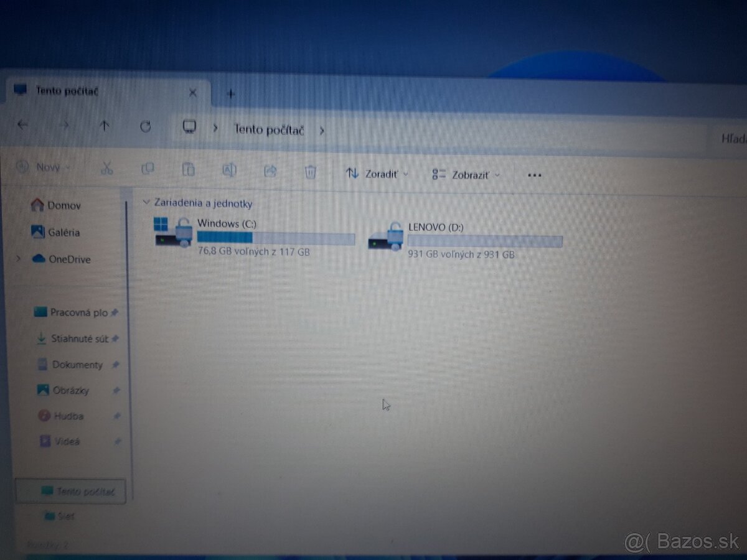Click the Copy icon in the toolbar

(x=148, y=170)
